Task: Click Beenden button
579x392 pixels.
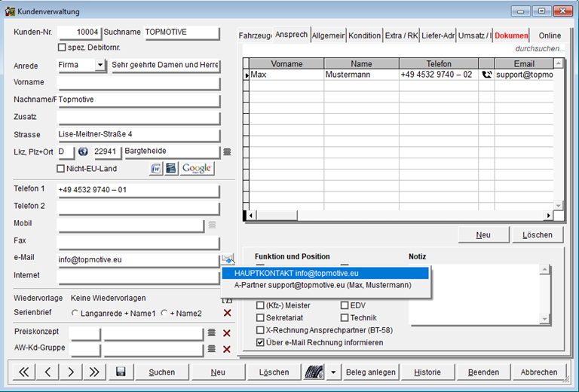Action: tap(483, 372)
